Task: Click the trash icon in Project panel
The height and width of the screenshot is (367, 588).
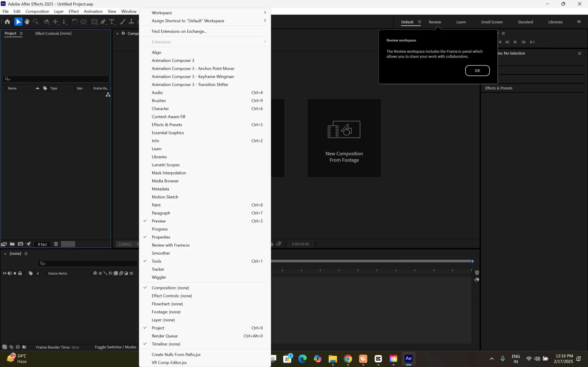Action: [56, 244]
